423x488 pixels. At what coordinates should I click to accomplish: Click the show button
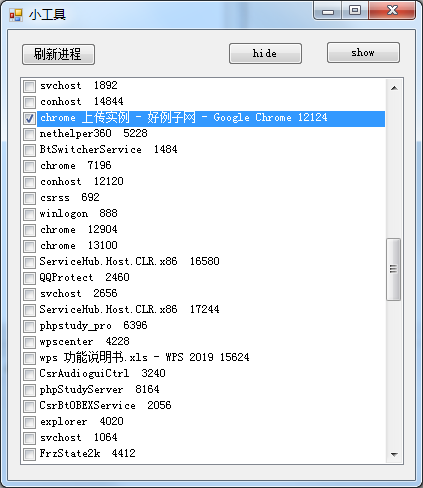point(363,52)
